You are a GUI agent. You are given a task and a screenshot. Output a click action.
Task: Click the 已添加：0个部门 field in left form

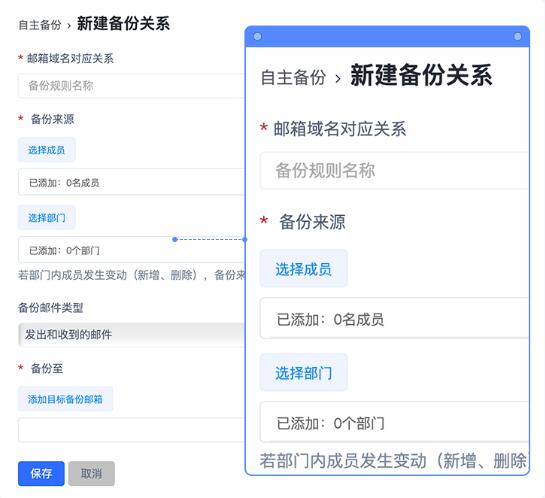(131, 250)
